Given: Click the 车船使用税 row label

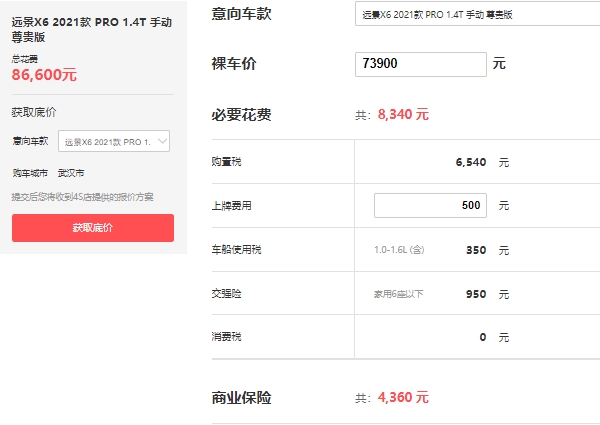Looking at the screenshot, I should coord(237,249).
